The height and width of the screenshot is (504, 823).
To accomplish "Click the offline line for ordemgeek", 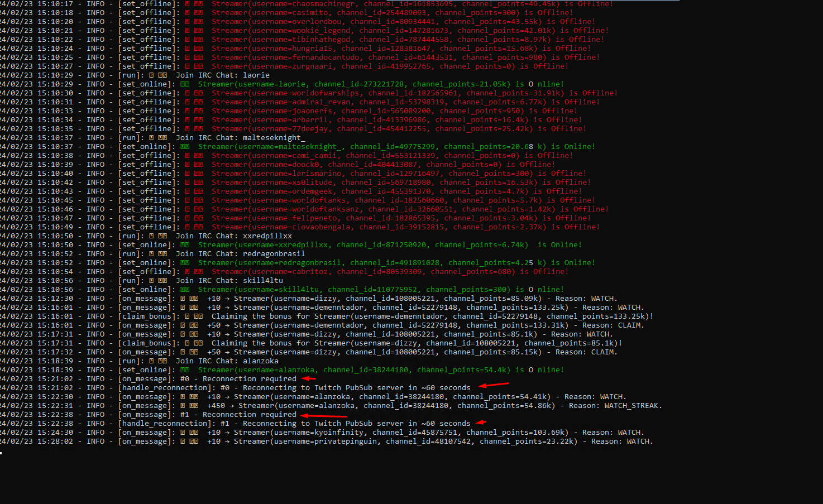I will (396, 191).
